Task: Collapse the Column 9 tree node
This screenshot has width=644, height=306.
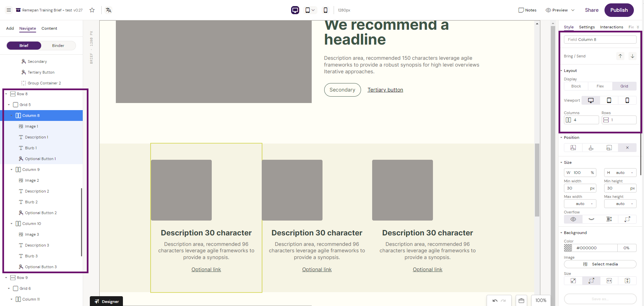Action: pos(11,170)
